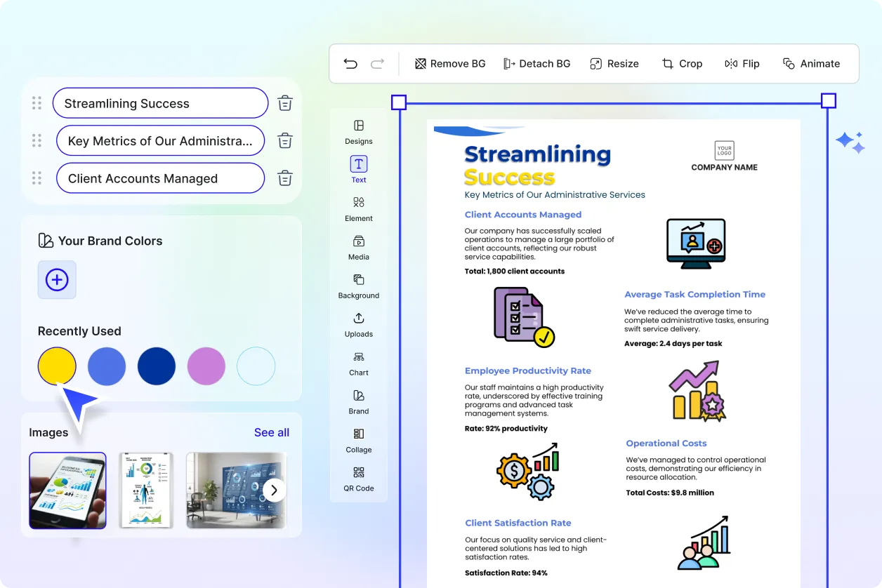This screenshot has height=588, width=882.
Task: Click the undo arrow icon
Action: (x=350, y=64)
